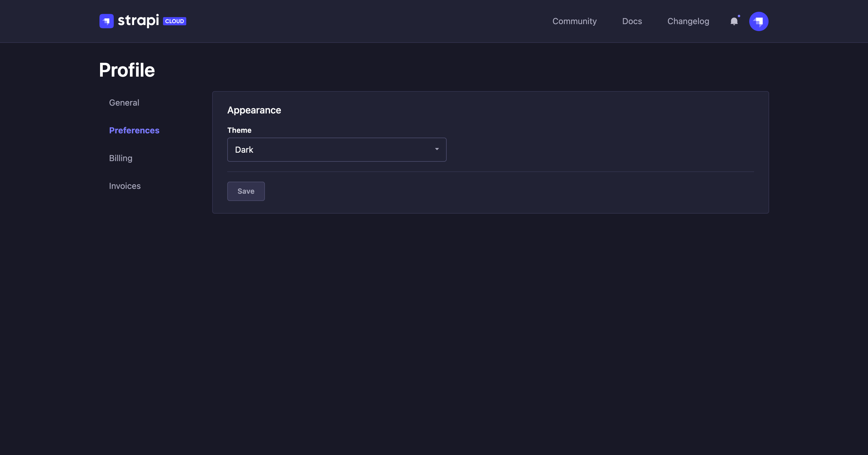The image size is (868, 455).
Task: Open the Changelog page
Action: point(688,21)
